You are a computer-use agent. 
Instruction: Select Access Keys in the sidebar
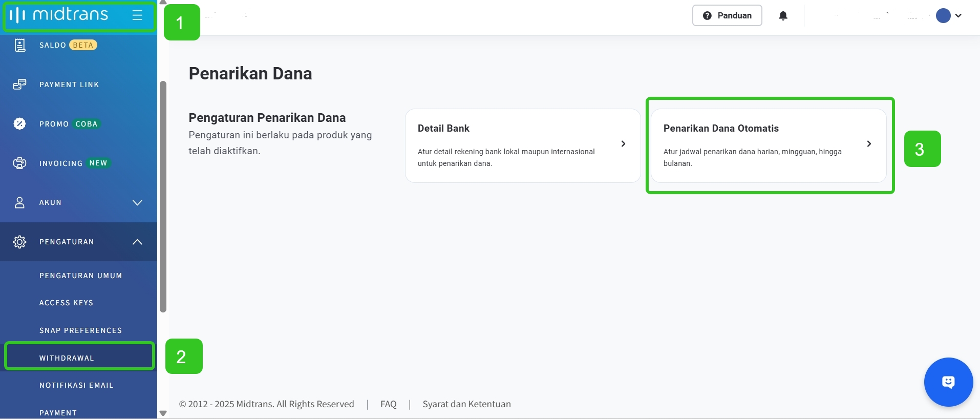coord(66,303)
